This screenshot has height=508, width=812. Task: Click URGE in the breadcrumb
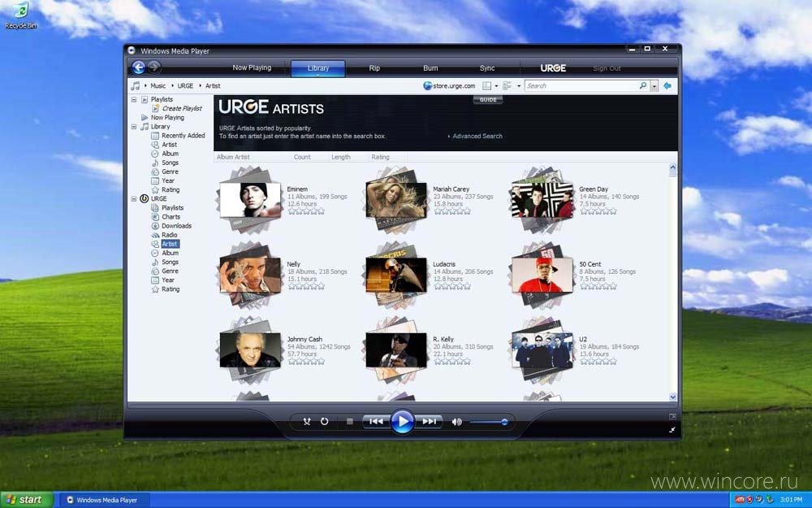click(x=185, y=86)
